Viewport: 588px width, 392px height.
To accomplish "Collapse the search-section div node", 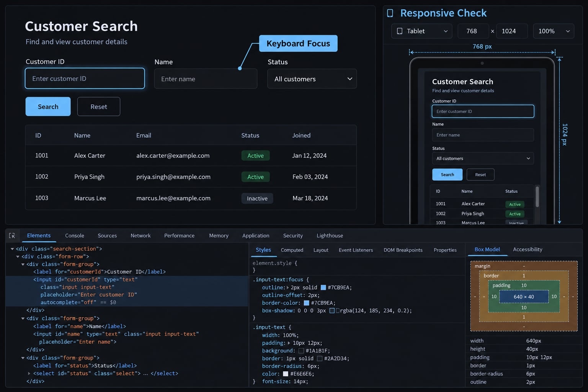I will pyautogui.click(x=12, y=249).
